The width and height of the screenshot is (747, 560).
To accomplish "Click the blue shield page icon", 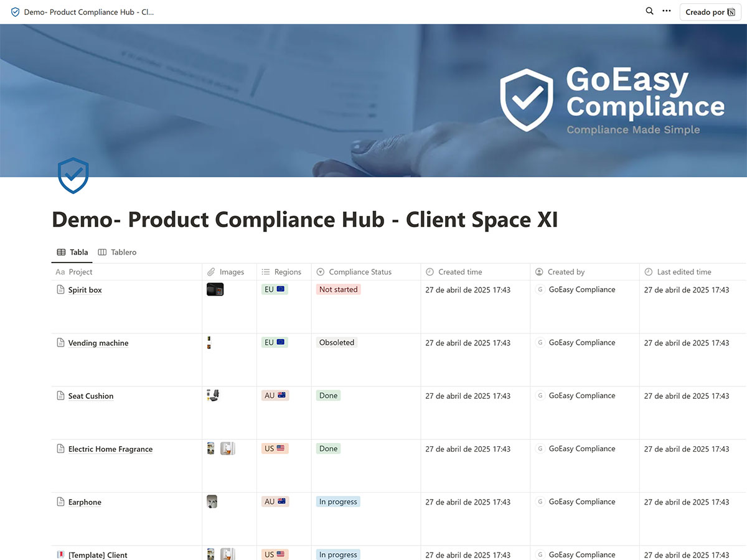I will click(x=73, y=175).
